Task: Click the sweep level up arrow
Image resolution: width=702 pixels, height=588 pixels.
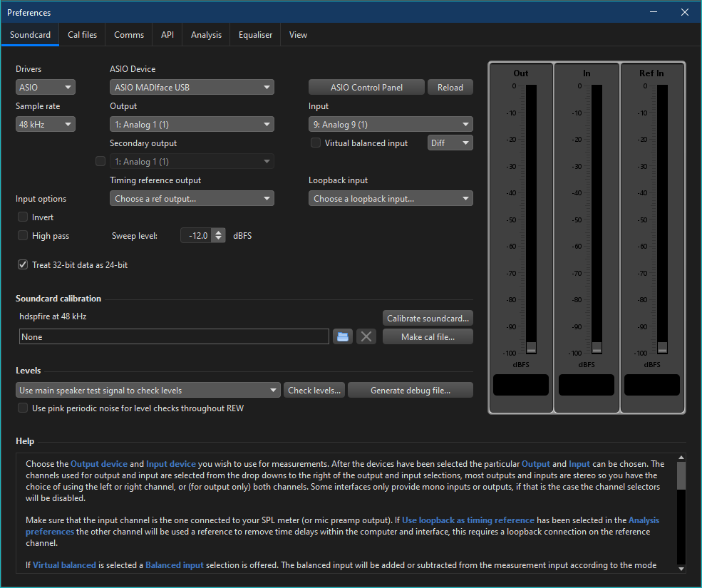Action: tap(219, 232)
